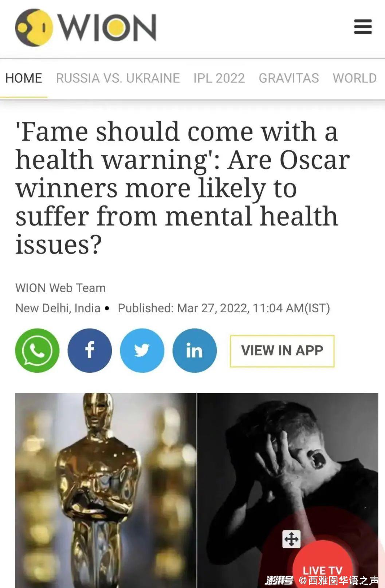385x588 pixels.
Task: Switch to the GRAVITAS tab
Action: pyautogui.click(x=289, y=78)
